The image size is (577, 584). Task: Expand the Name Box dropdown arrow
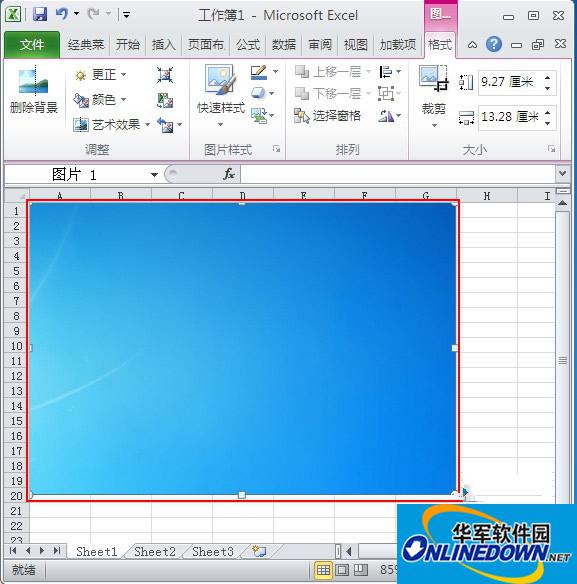pos(154,174)
